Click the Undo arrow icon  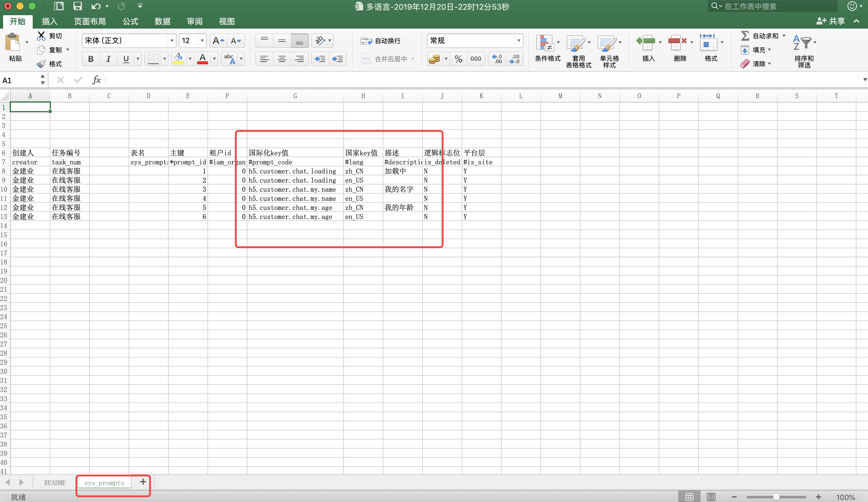[x=96, y=6]
